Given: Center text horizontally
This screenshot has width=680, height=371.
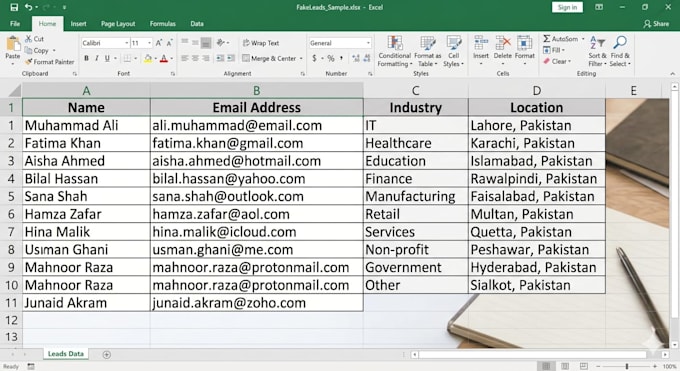Looking at the screenshot, I should tap(195, 58).
